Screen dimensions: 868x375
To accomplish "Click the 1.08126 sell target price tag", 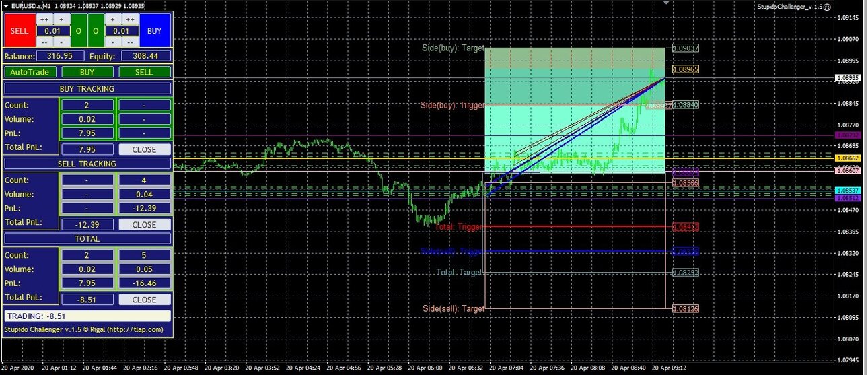I will 686,308.
